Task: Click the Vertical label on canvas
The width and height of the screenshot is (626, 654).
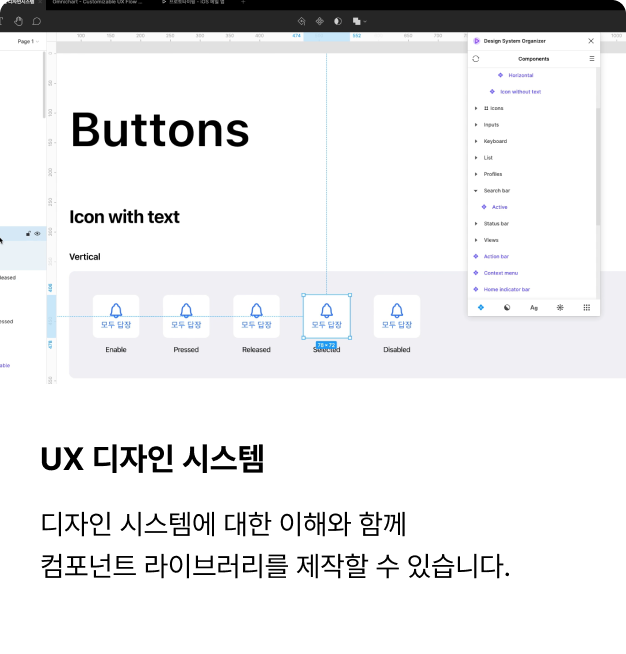Action: [x=85, y=257]
